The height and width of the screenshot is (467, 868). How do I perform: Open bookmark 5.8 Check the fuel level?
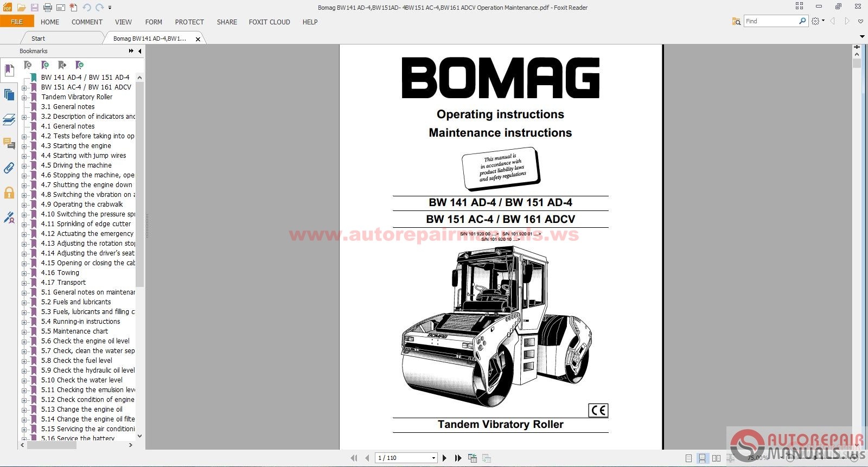76,361
